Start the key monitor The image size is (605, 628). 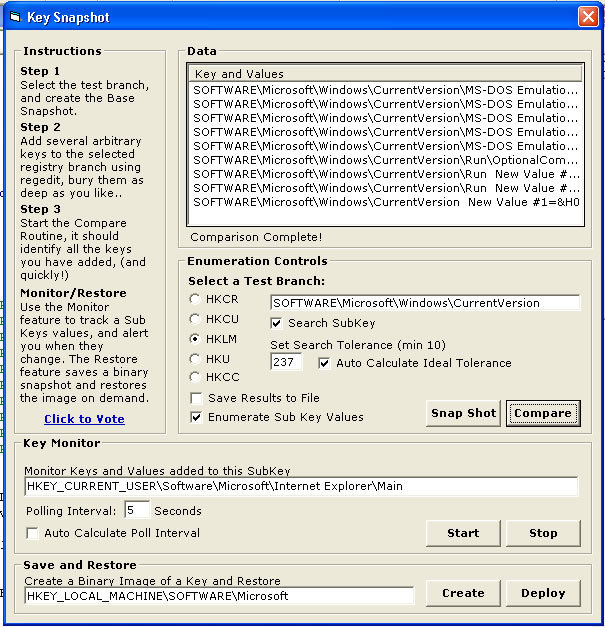coord(463,533)
